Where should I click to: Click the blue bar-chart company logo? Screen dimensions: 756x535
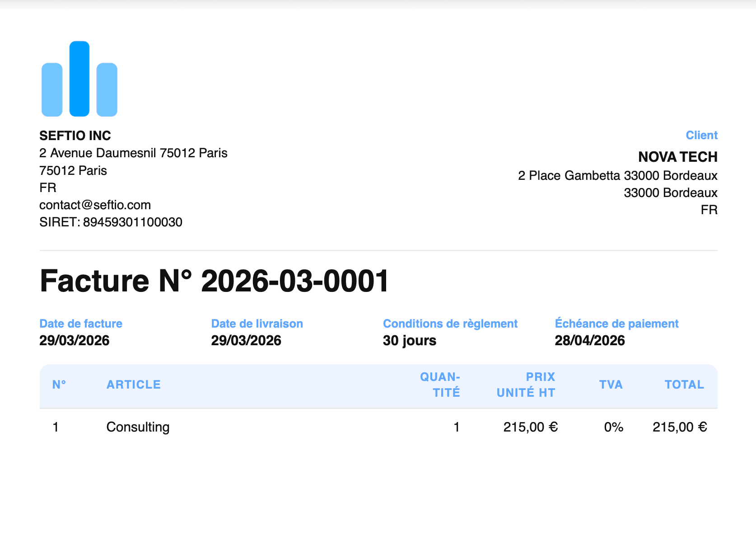[79, 79]
